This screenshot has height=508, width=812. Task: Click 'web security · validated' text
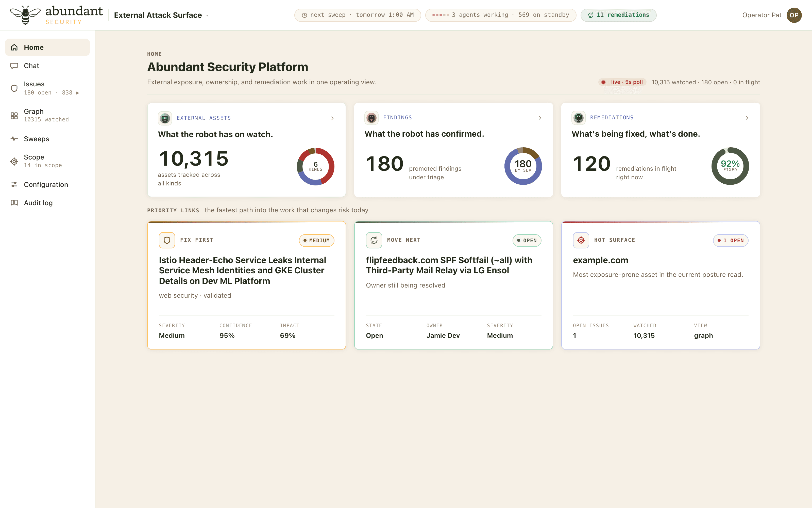click(x=195, y=296)
